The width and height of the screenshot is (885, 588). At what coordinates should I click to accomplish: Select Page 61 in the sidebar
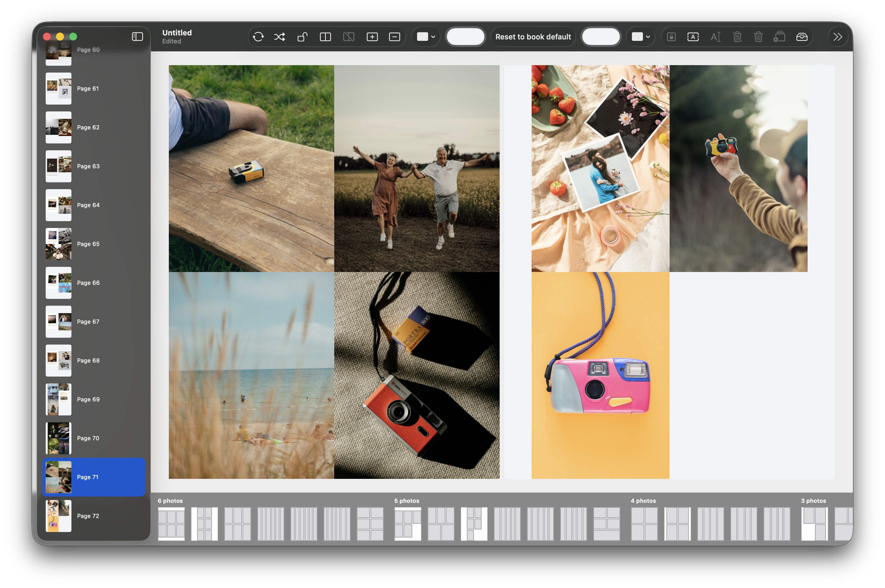94,89
